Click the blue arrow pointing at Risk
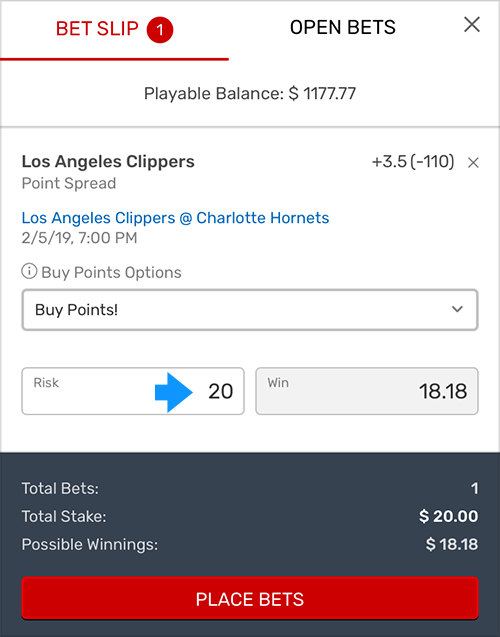Screen dimensions: 500x637 [x=174, y=392]
